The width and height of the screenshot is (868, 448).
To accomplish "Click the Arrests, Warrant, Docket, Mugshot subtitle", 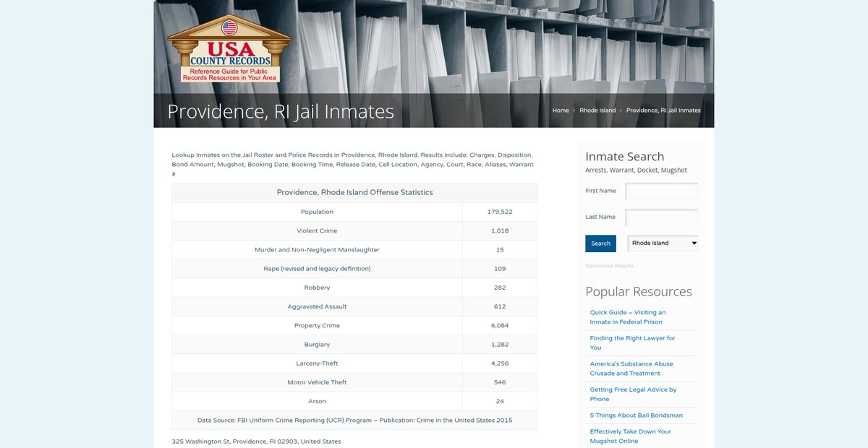I will click(x=636, y=171).
